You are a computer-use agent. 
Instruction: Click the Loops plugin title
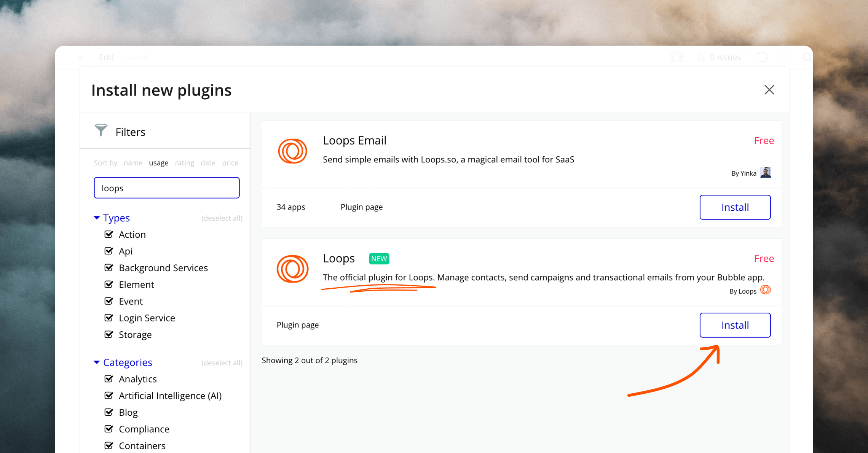[x=338, y=258]
